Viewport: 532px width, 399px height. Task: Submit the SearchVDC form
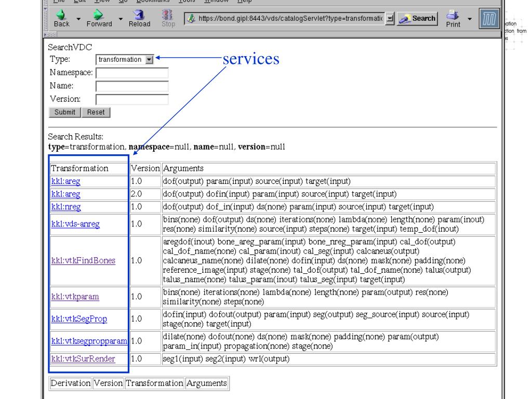click(x=65, y=112)
